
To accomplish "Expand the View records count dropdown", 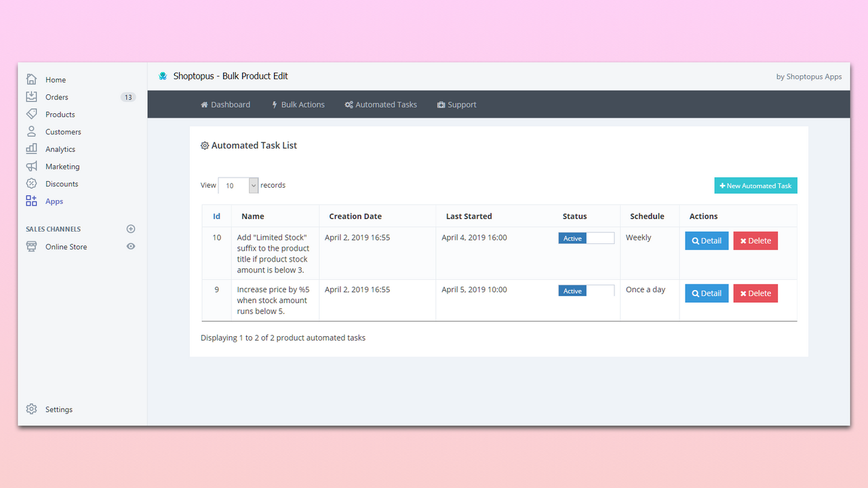I will [238, 185].
